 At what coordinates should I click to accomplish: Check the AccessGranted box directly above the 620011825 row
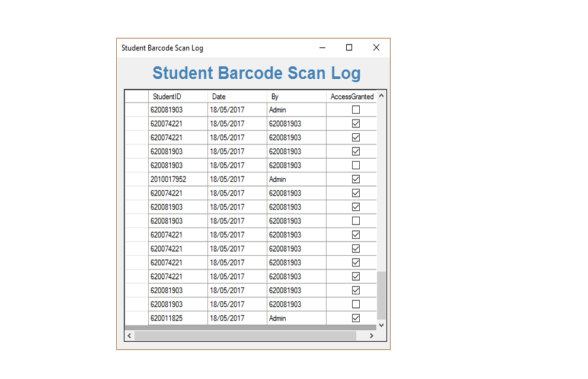pos(356,304)
